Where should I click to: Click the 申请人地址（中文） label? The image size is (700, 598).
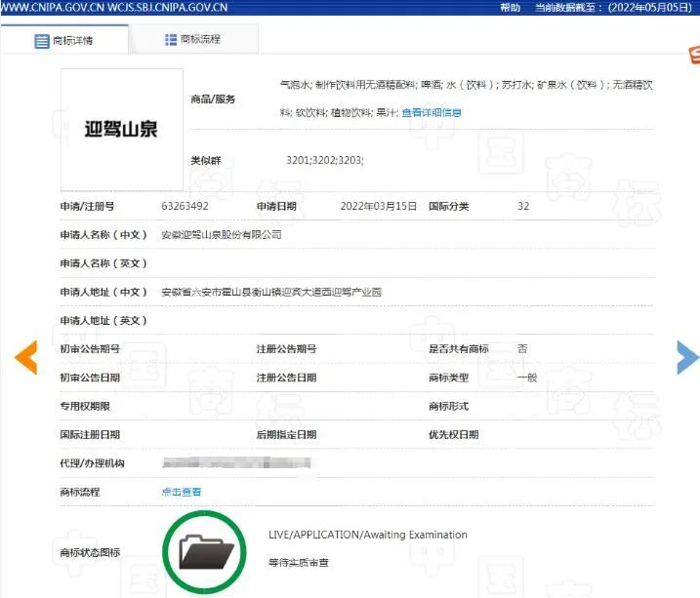point(103,292)
